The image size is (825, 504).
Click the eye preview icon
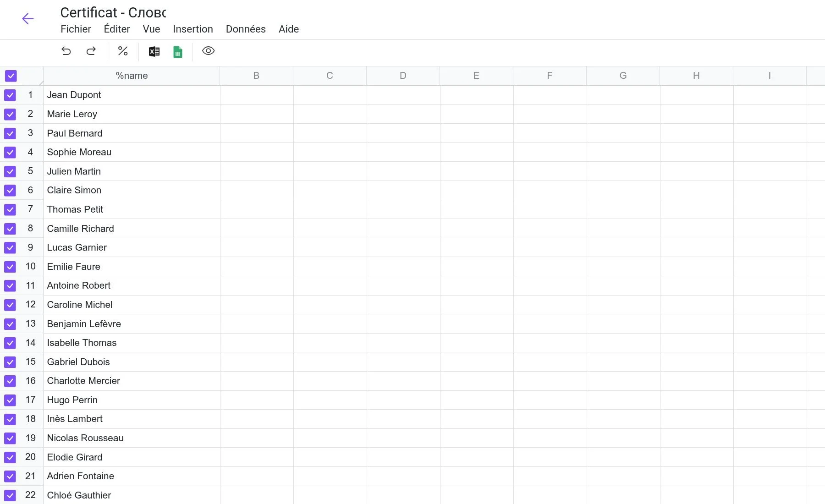coord(208,51)
